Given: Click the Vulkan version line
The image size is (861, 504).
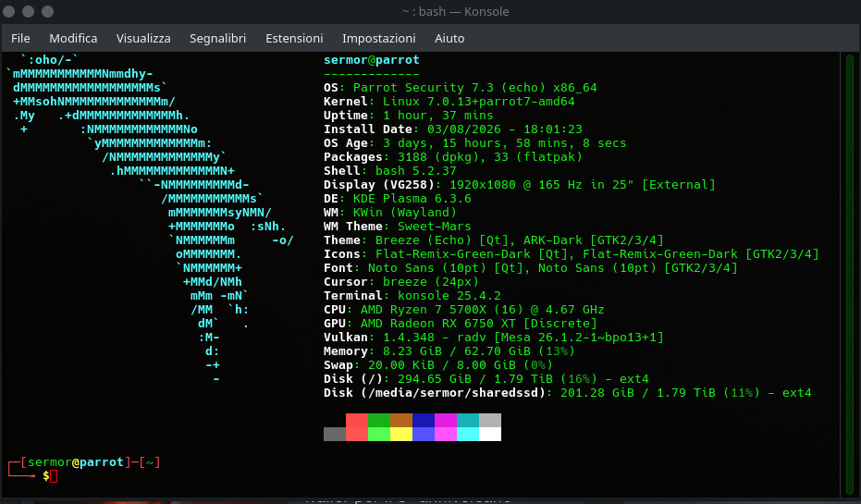Looking at the screenshot, I should pos(494,338).
